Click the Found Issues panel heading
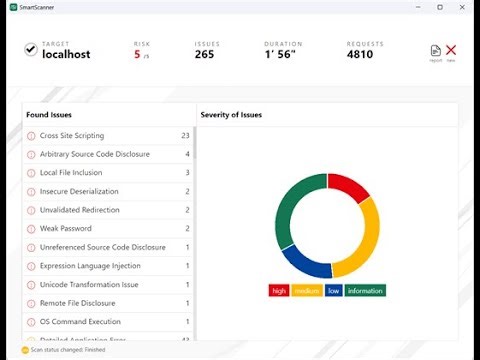 pyautogui.click(x=49, y=115)
